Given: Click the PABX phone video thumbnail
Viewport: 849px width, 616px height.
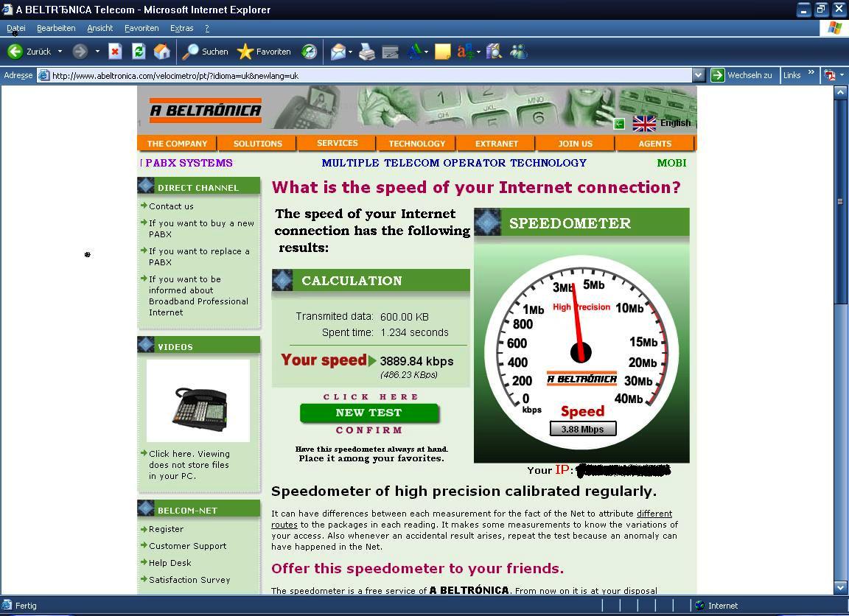Looking at the screenshot, I should (x=198, y=401).
